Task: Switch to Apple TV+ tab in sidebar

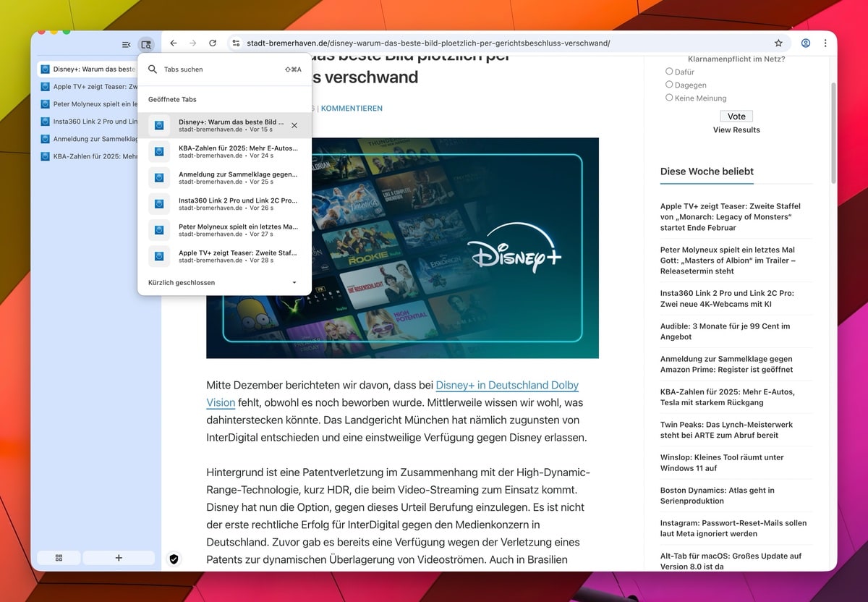Action: click(x=88, y=87)
